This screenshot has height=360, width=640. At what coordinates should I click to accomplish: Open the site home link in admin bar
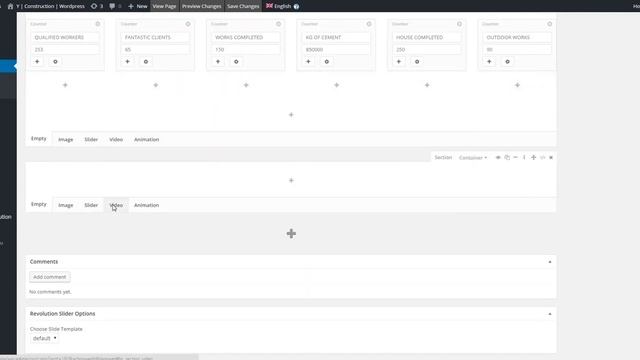46,6
